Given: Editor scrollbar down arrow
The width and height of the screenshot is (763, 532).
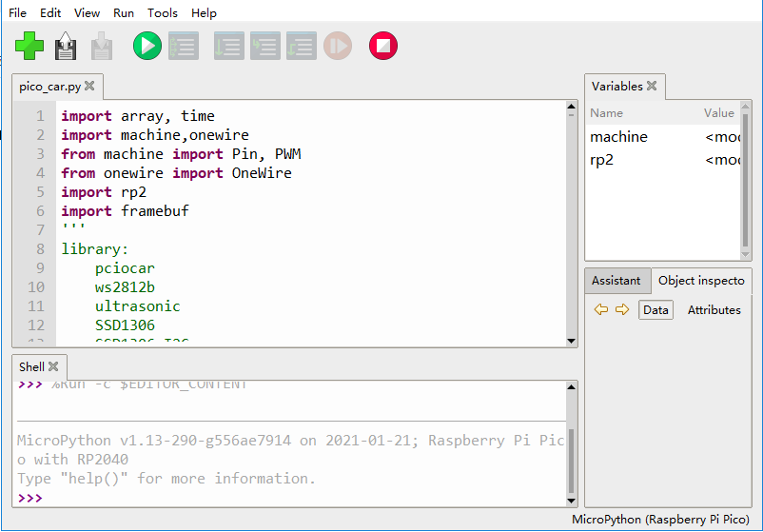Looking at the screenshot, I should [x=571, y=342].
